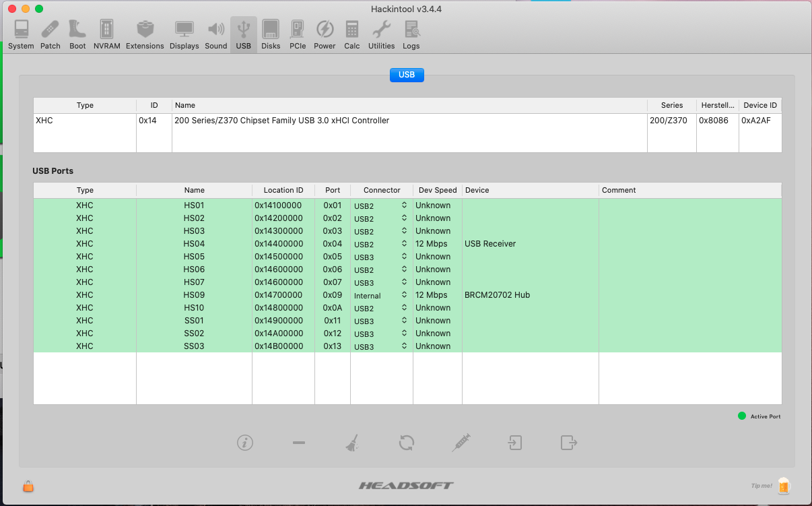812x506 pixels.
Task: Click the Tip me beer icon
Action: [783, 485]
